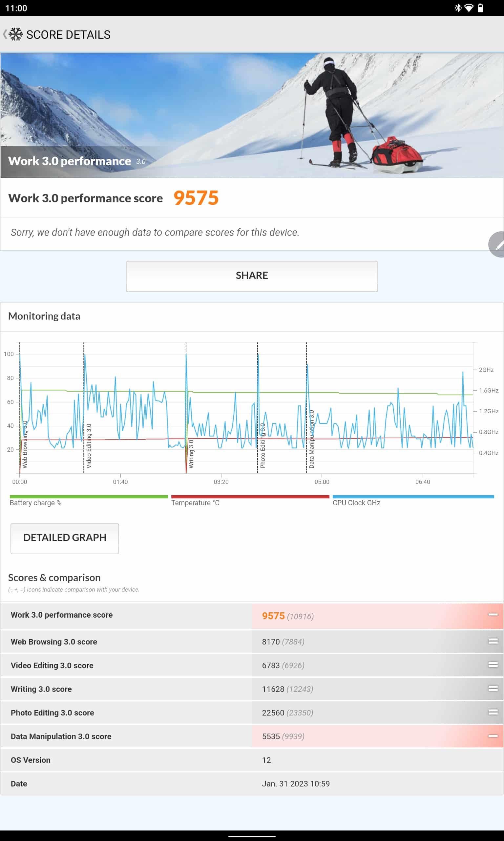Viewport: 504px width, 841px height.
Task: Tap the Wi-Fi status icon
Action: coord(469,8)
